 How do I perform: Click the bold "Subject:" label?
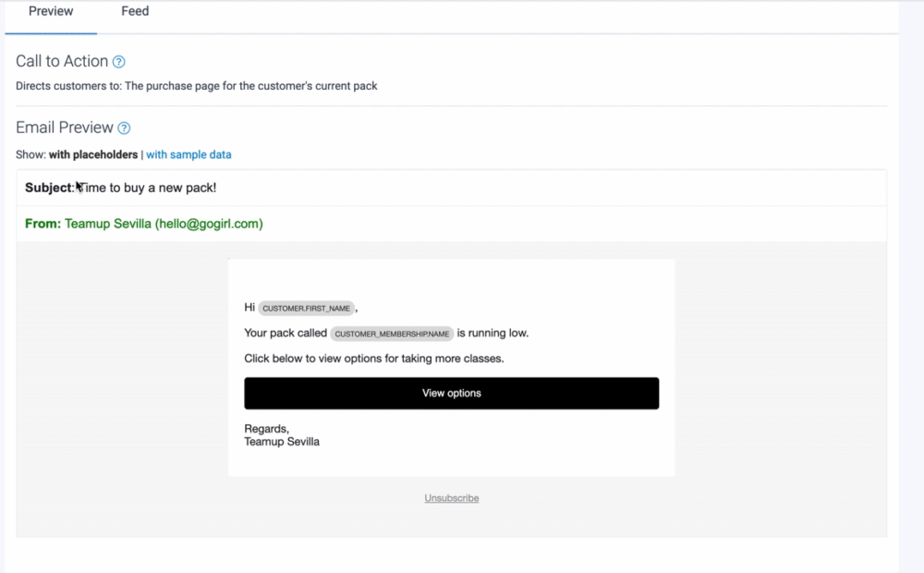(x=48, y=189)
